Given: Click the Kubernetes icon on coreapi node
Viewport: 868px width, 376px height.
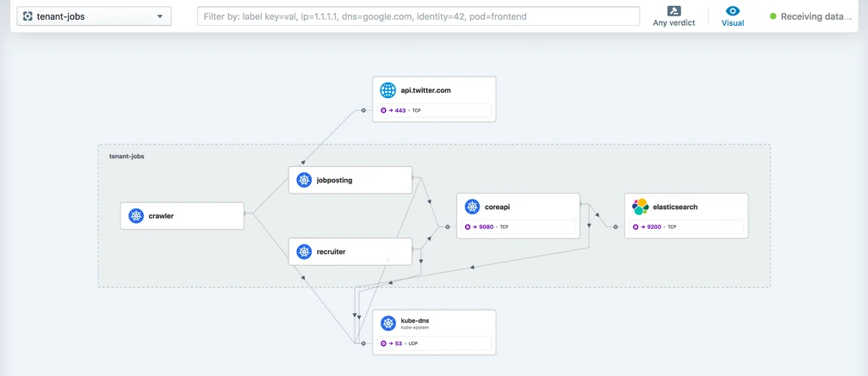Looking at the screenshot, I should click(x=472, y=206).
